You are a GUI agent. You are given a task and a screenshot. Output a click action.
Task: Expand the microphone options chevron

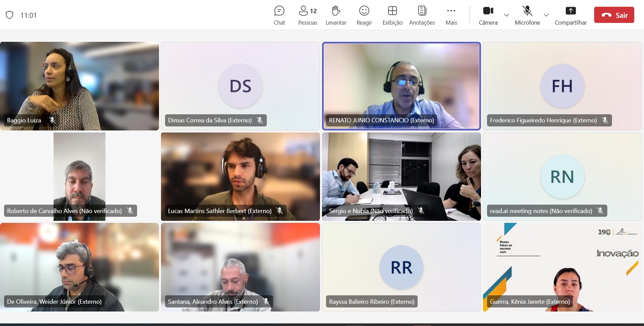(x=546, y=15)
